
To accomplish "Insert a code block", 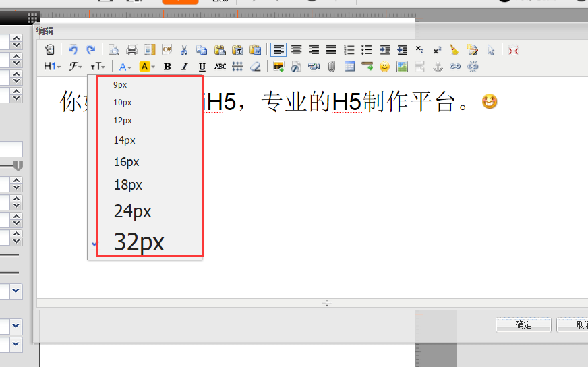I will tap(167, 49).
